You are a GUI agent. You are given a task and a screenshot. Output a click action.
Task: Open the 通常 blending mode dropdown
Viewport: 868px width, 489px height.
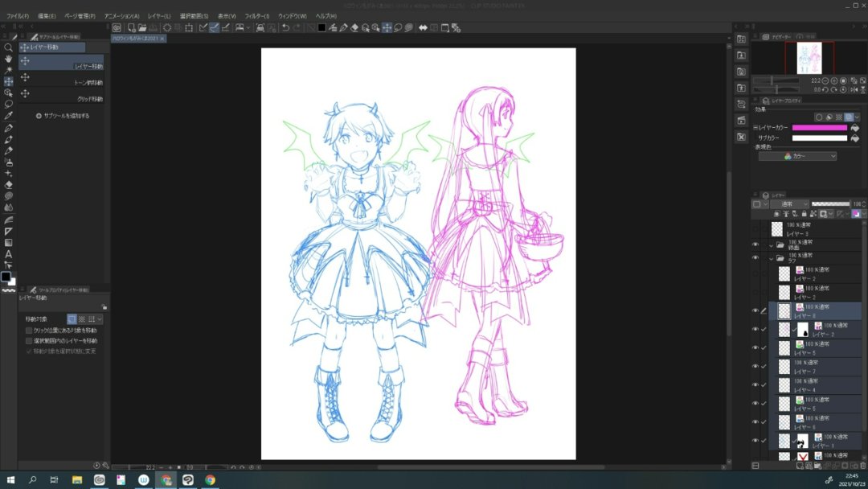click(x=790, y=203)
